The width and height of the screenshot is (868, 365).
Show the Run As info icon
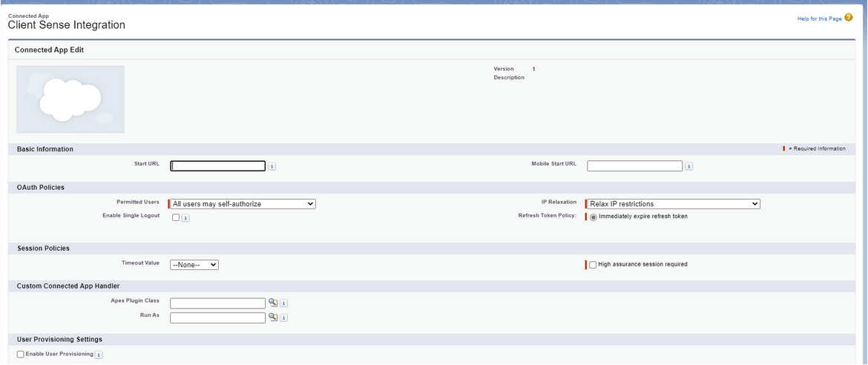coord(283,318)
